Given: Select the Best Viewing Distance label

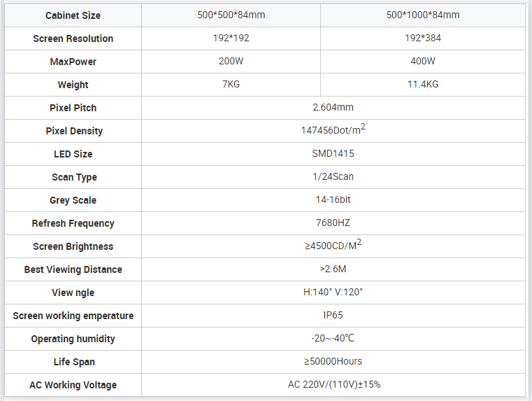Looking at the screenshot, I should click(x=73, y=269).
